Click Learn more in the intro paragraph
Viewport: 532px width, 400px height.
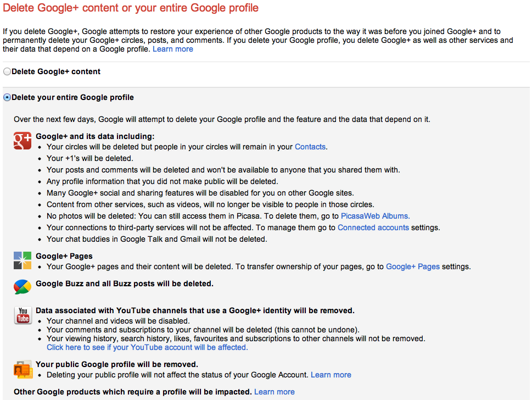[172, 49]
